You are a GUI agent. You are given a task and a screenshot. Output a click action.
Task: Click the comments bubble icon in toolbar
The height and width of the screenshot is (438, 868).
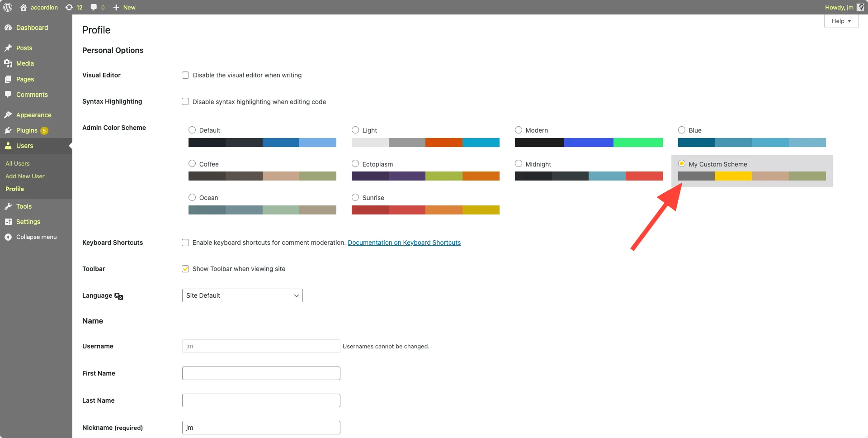[94, 7]
